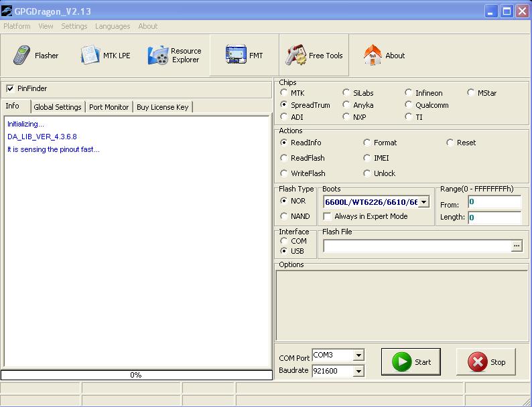Image resolution: width=532 pixels, height=407 pixels.
Task: Choose the WriteFlash action
Action: (x=284, y=173)
